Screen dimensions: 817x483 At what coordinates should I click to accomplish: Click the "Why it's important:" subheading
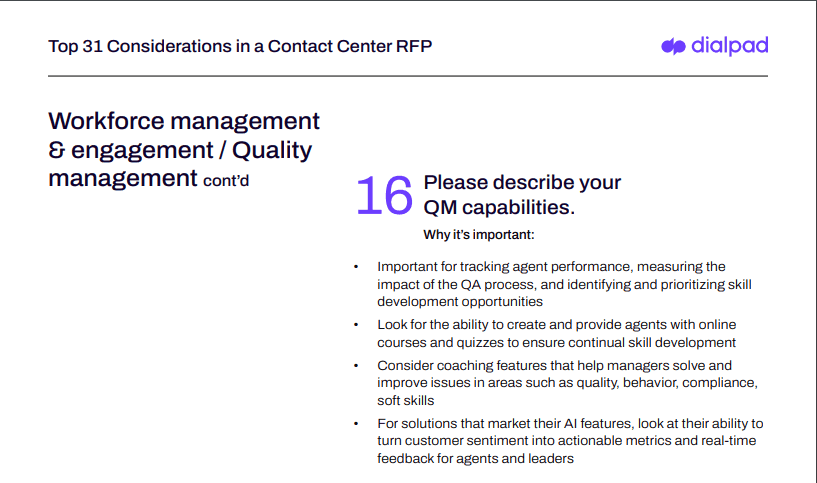pos(479,235)
